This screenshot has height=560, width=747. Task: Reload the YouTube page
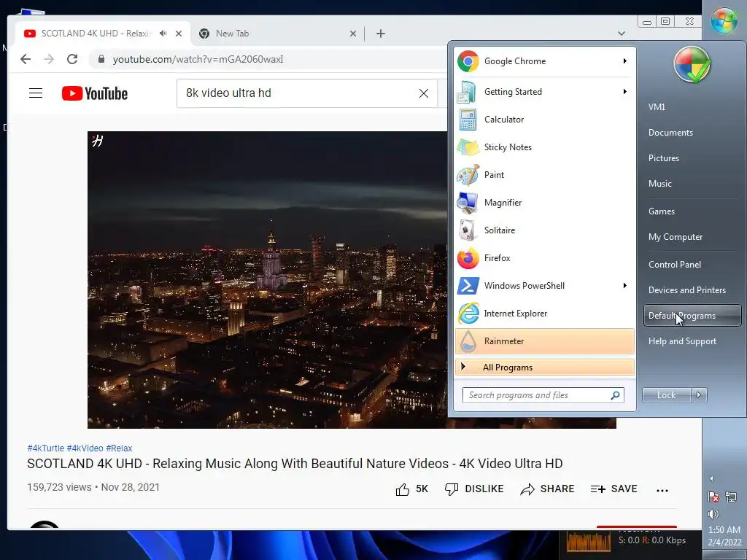tap(72, 59)
